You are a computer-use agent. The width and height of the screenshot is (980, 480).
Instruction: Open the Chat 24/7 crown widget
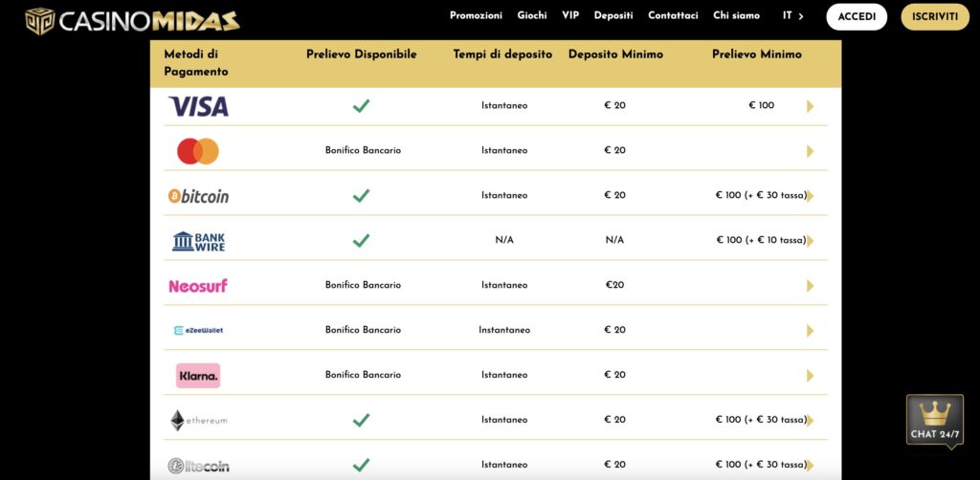point(935,422)
